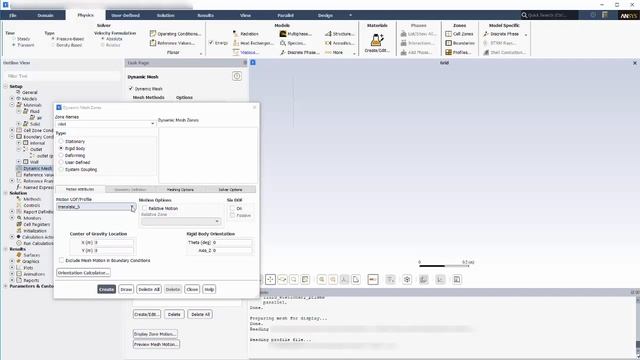Click the quick search magnifier icon
Viewport: 640px width, 360px height.
coord(524,15)
